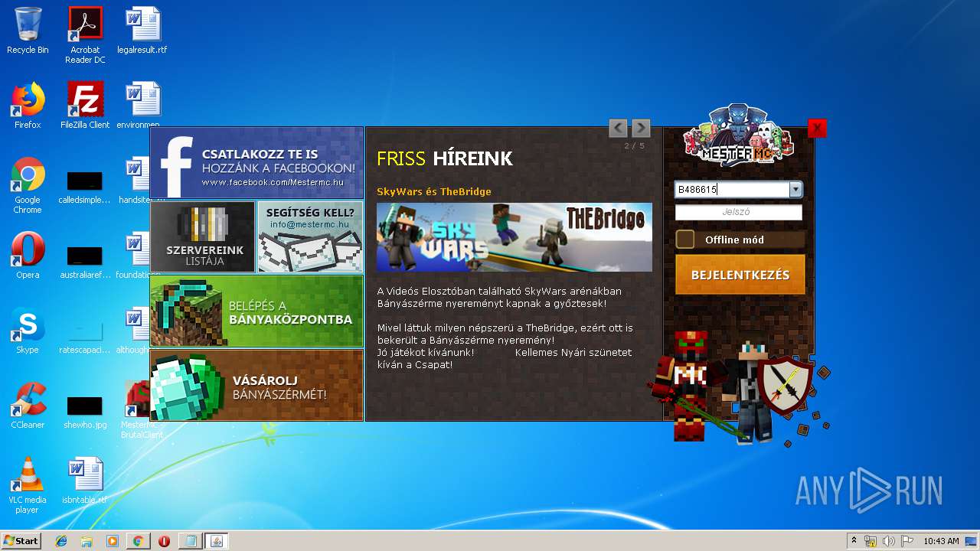Screen dimensions: 980x551
Task: Open Windows Media Player in taskbar
Action: pos(113,541)
